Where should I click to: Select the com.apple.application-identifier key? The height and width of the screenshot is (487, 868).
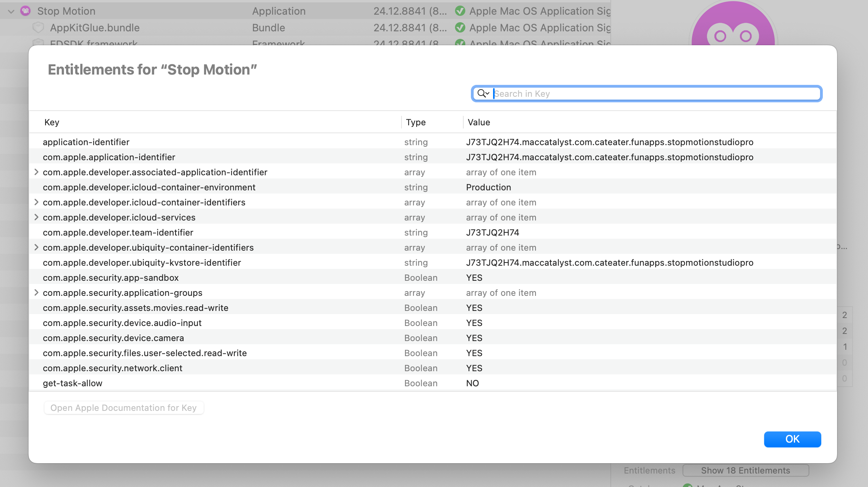coord(109,157)
